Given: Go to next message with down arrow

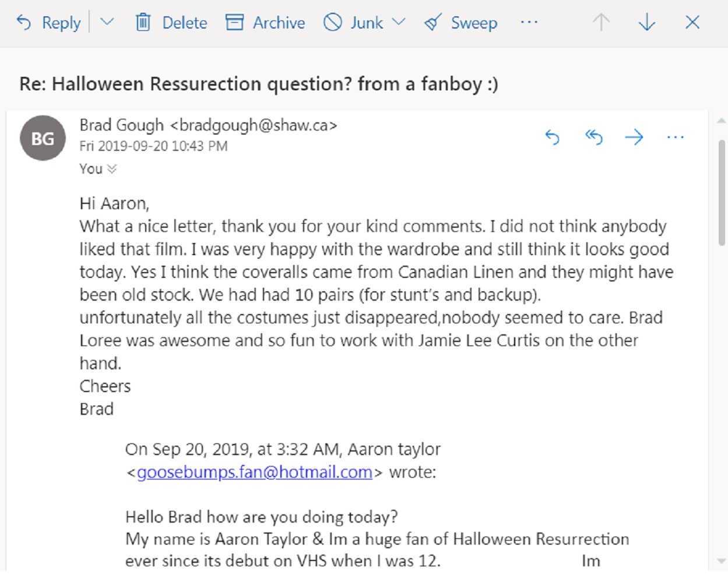Looking at the screenshot, I should click(x=647, y=22).
